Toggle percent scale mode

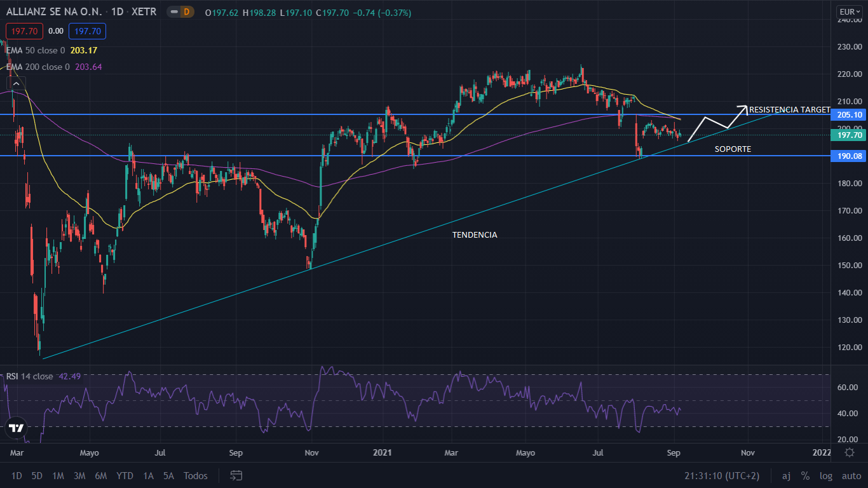click(x=805, y=476)
